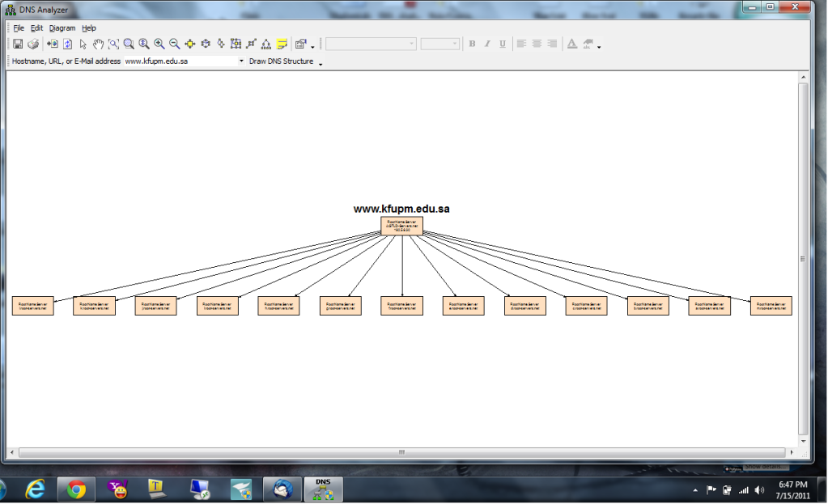The width and height of the screenshot is (828, 504).
Task: Click the Zoom In magnifier icon
Action: click(x=159, y=44)
